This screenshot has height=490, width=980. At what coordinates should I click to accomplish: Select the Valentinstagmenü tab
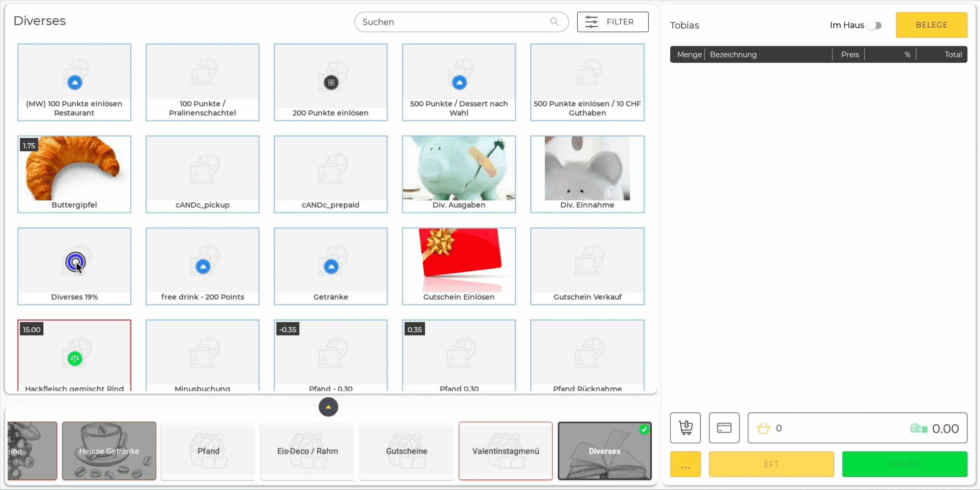pyautogui.click(x=506, y=450)
